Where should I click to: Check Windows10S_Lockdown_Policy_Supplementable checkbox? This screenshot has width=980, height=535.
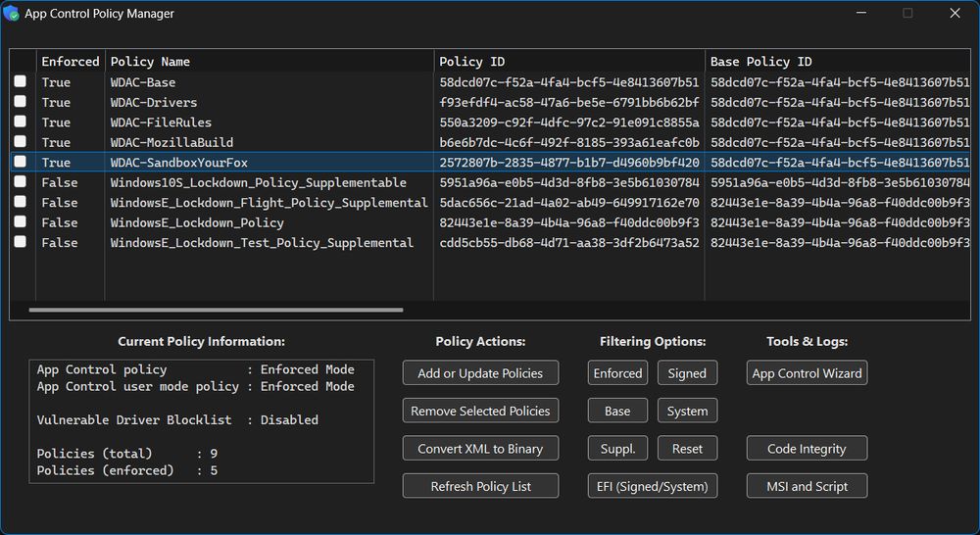(21, 181)
